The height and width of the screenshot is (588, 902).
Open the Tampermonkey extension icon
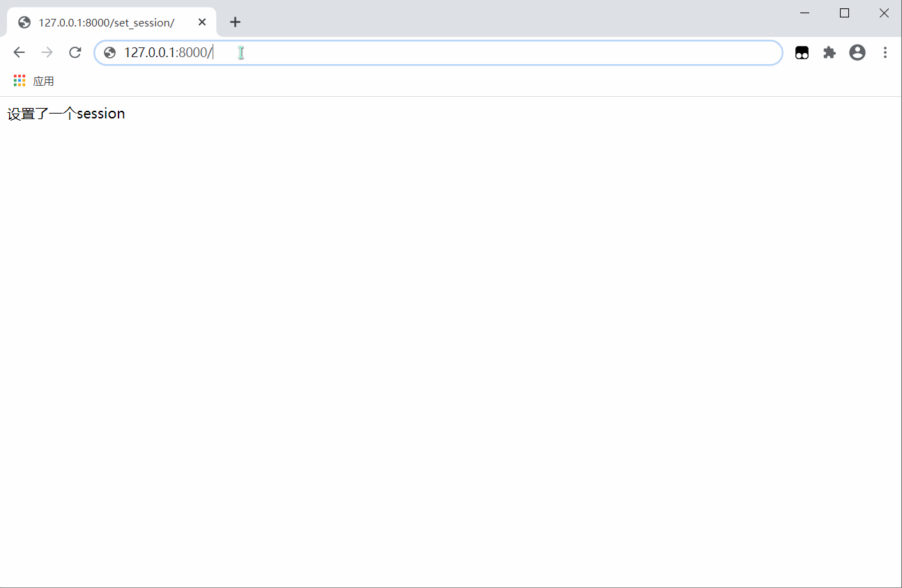[x=802, y=52]
